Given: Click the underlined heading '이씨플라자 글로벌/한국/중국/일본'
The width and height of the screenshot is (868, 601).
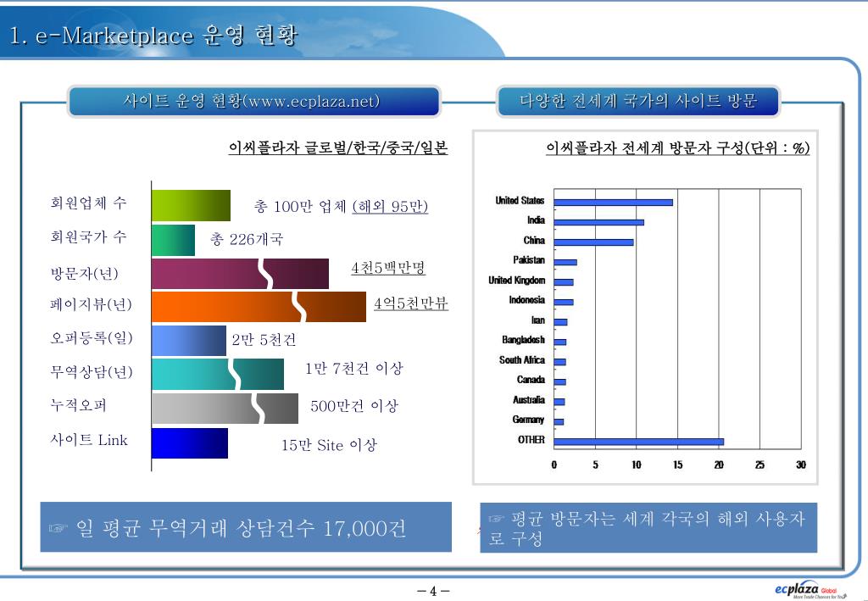Looking at the screenshot, I should [x=338, y=147].
